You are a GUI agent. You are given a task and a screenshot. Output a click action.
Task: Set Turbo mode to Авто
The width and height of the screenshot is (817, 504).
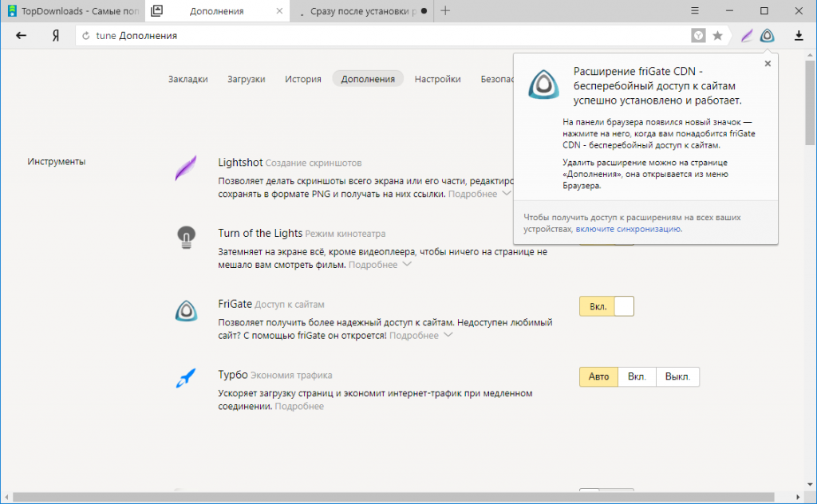(x=598, y=376)
